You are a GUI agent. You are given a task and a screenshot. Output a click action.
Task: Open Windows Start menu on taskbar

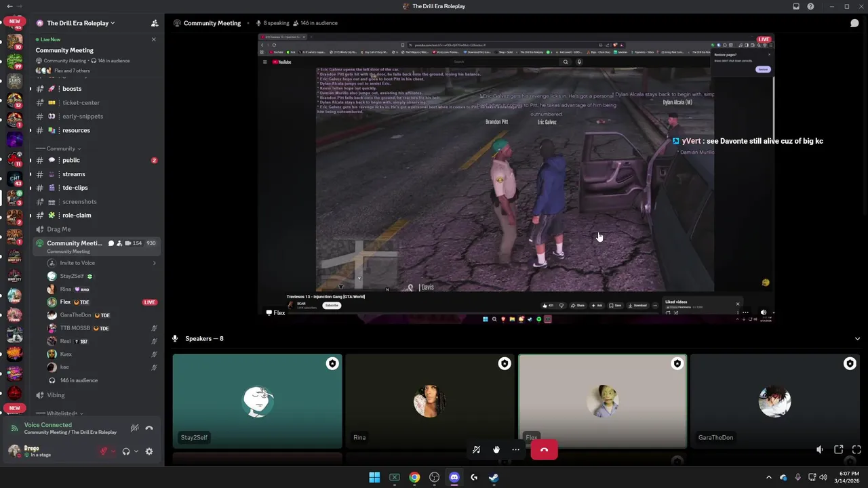tap(374, 477)
